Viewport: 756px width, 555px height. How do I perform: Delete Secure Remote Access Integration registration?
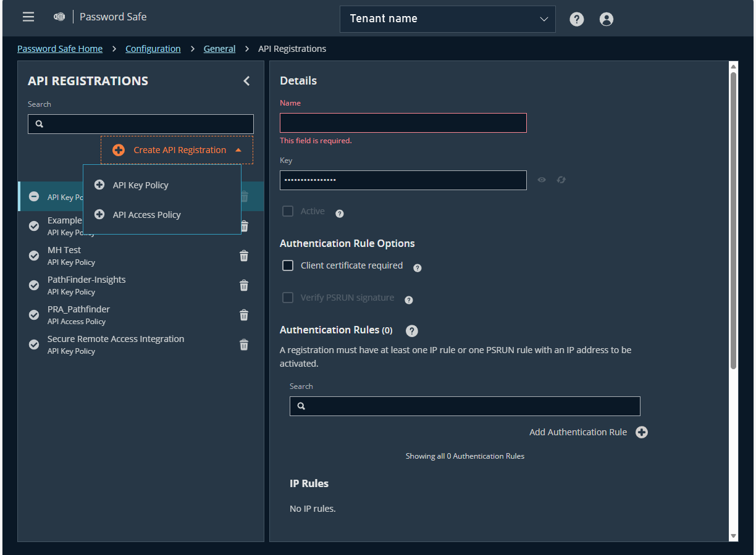(244, 344)
